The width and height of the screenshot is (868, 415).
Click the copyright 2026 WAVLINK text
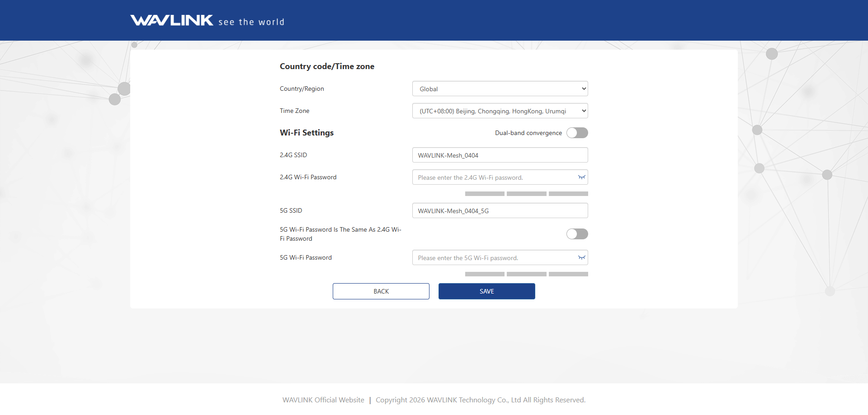coord(481,400)
